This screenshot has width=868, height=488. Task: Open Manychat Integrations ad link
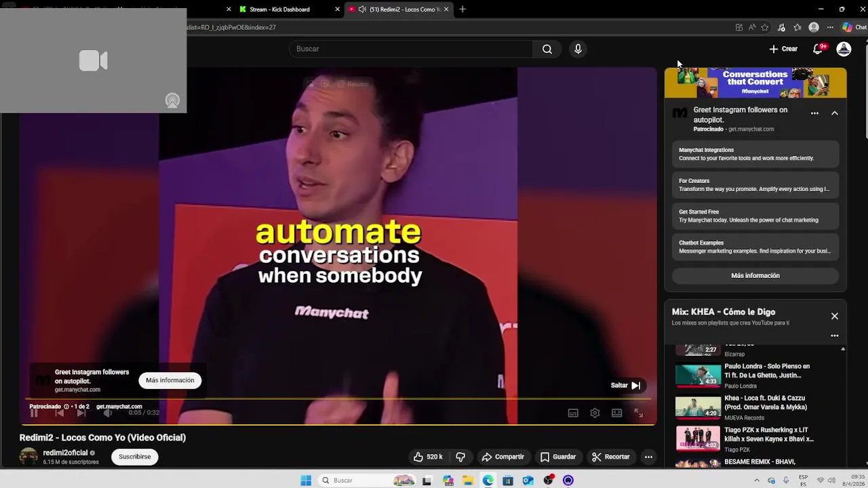coord(755,154)
